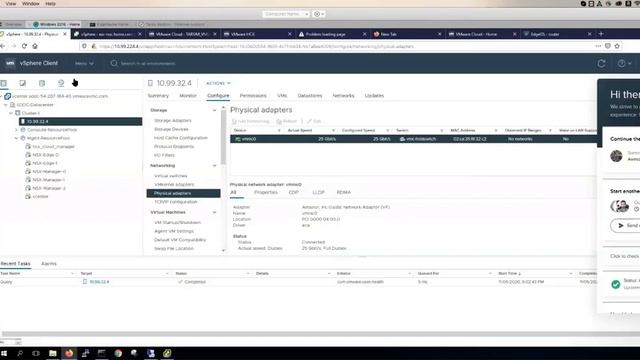
Task: Go to Firefox home page
Action: (35, 46)
